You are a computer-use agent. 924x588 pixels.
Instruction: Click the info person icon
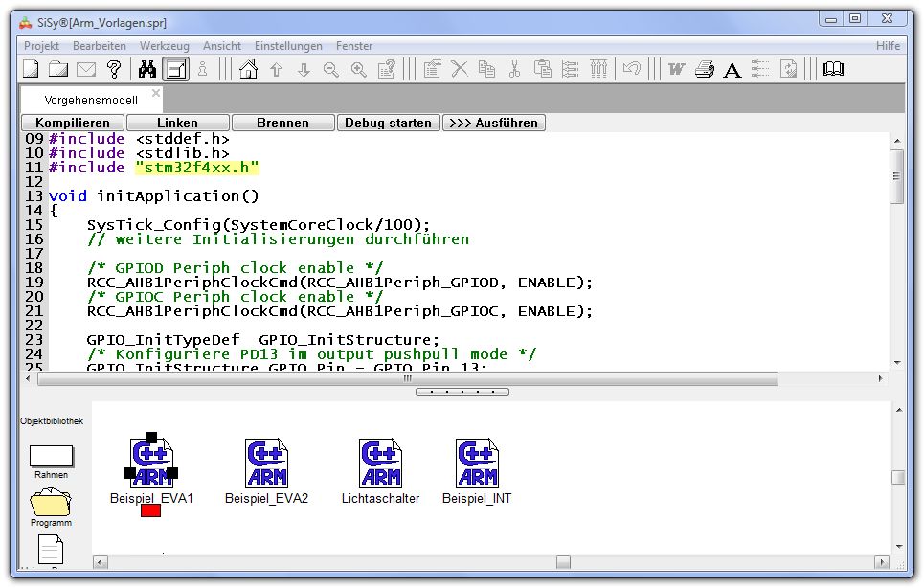203,69
